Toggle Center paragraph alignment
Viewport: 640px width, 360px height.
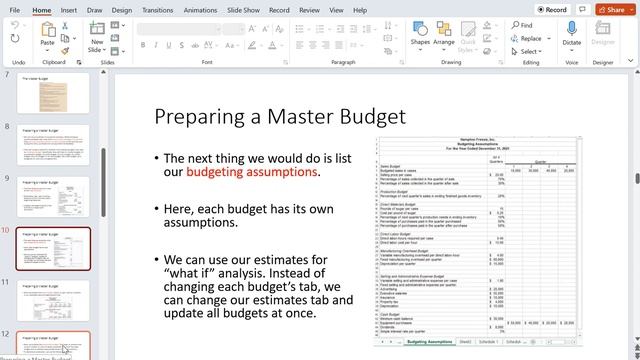[x=313, y=45]
